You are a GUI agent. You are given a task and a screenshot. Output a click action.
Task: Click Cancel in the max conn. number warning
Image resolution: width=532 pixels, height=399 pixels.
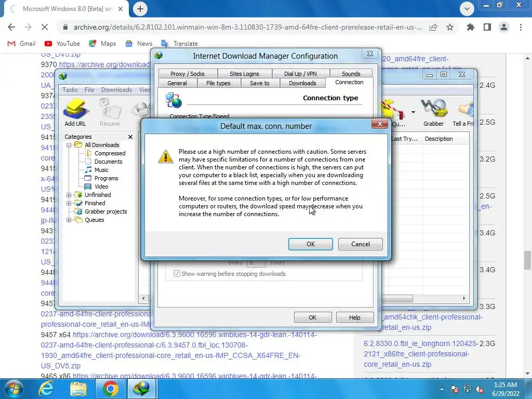[361, 244]
